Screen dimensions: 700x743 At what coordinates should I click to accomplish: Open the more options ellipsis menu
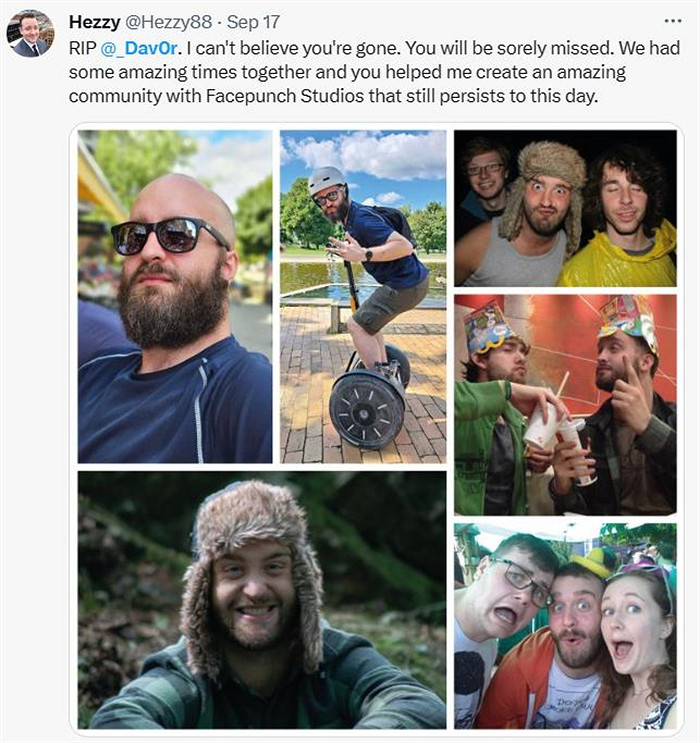tap(673, 20)
